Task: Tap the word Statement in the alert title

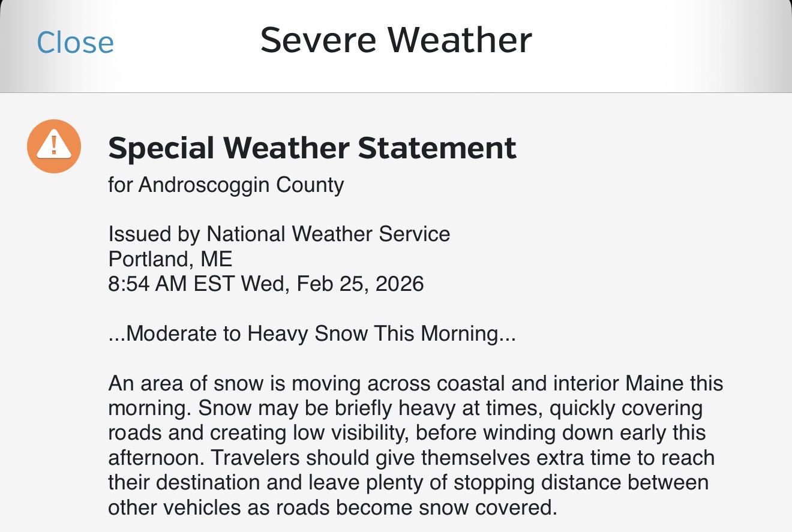Action: [x=437, y=148]
